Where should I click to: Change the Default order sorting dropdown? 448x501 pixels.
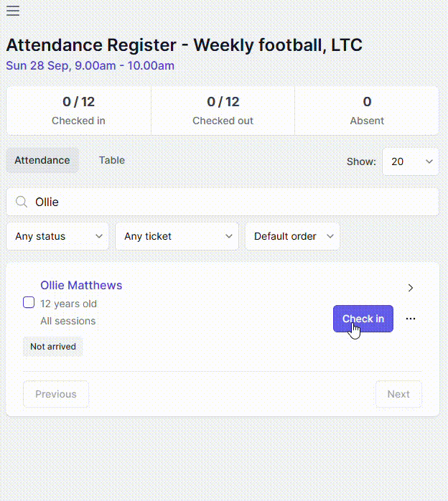tap(292, 236)
